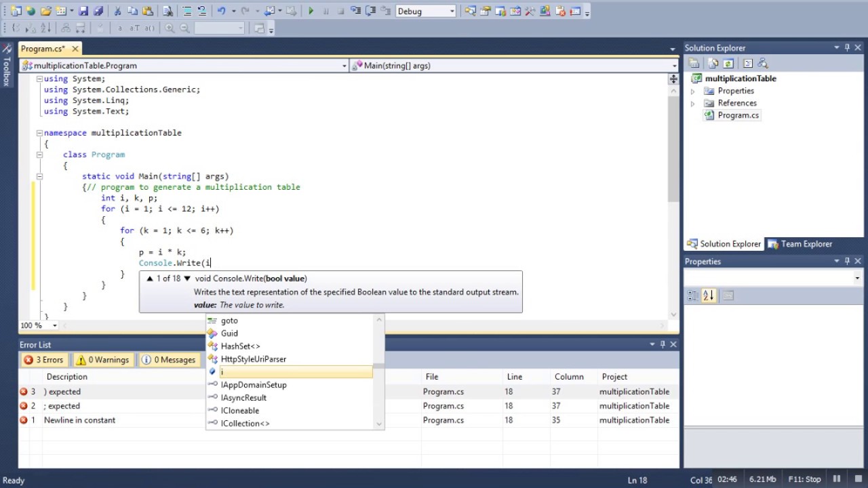Screen dimensions: 868x488
Task: Expand the References node in Solution Explorer
Action: point(692,103)
